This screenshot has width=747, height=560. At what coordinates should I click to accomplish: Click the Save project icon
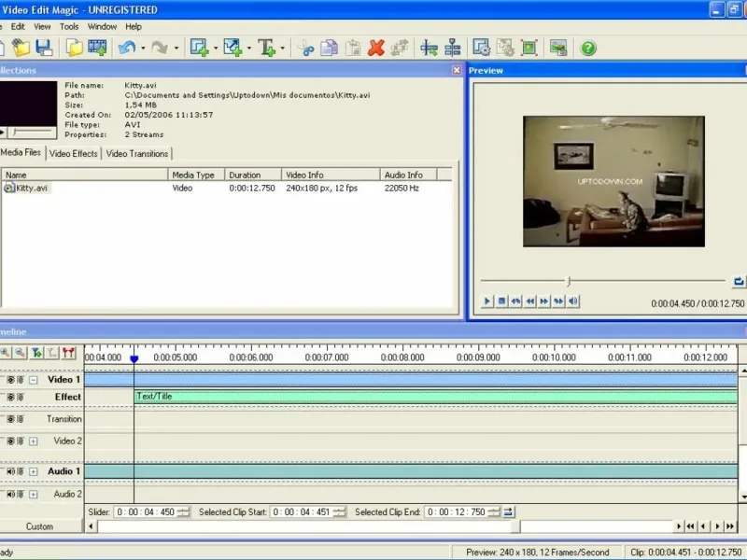[43, 48]
